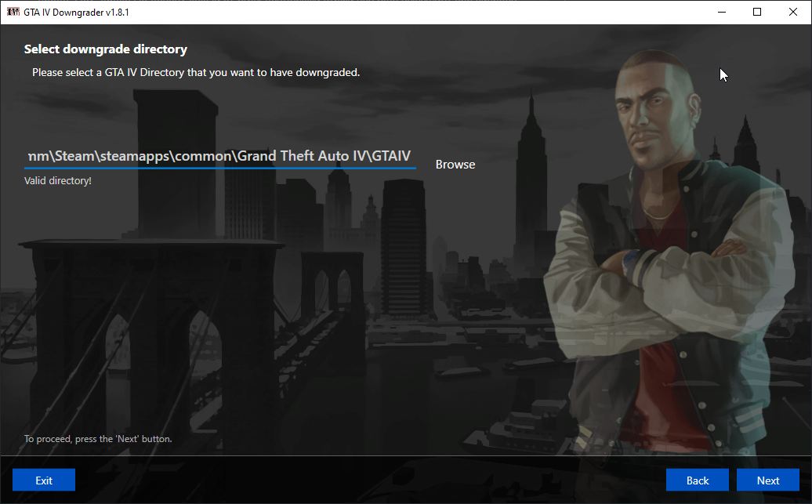
Task: Exit the downgrader
Action: point(44,480)
